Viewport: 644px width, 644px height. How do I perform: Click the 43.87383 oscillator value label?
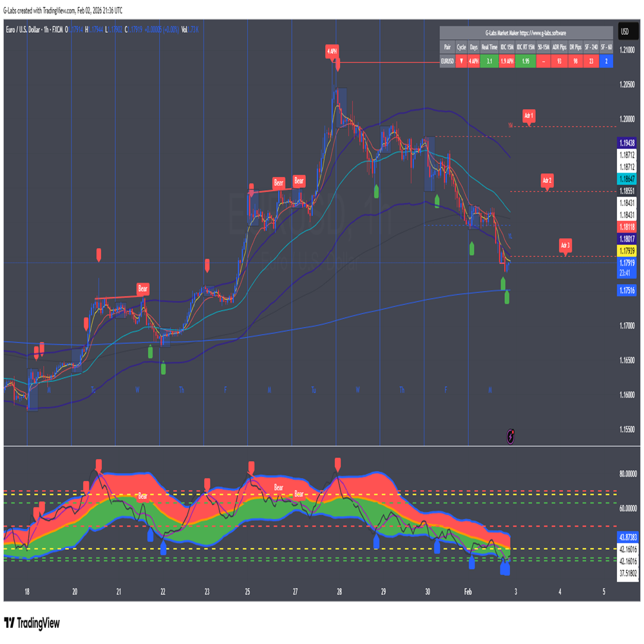click(627, 536)
